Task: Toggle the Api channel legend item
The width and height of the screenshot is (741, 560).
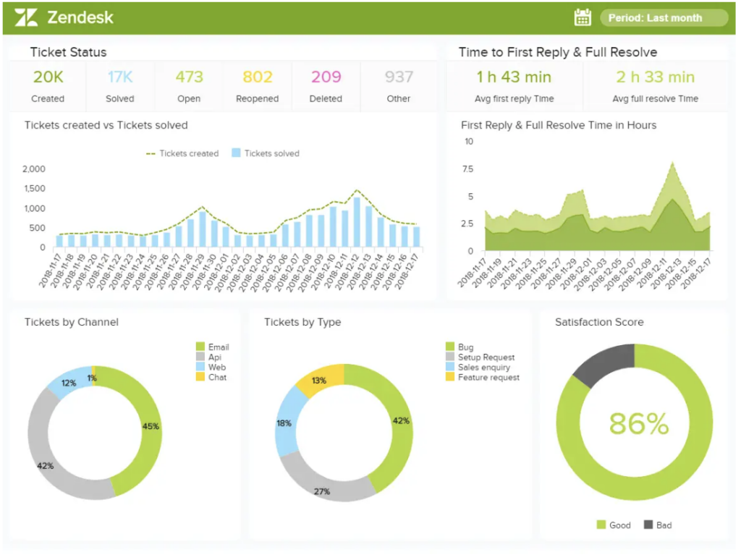Action: tap(209, 357)
